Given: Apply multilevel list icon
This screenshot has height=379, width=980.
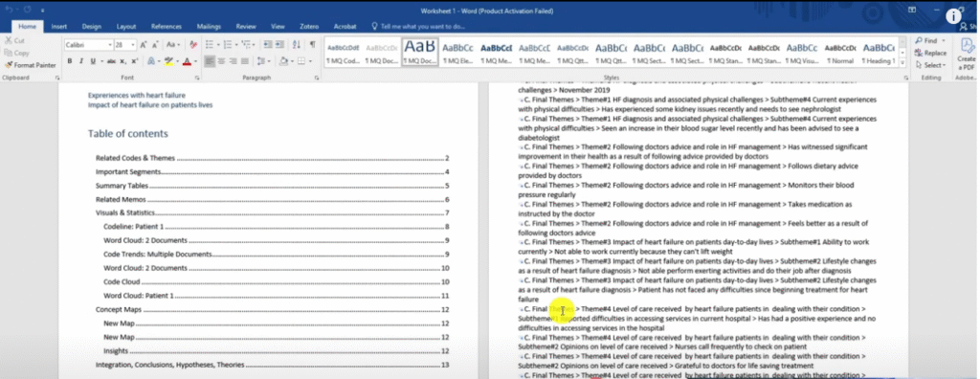Looking at the screenshot, I should click(246, 45).
